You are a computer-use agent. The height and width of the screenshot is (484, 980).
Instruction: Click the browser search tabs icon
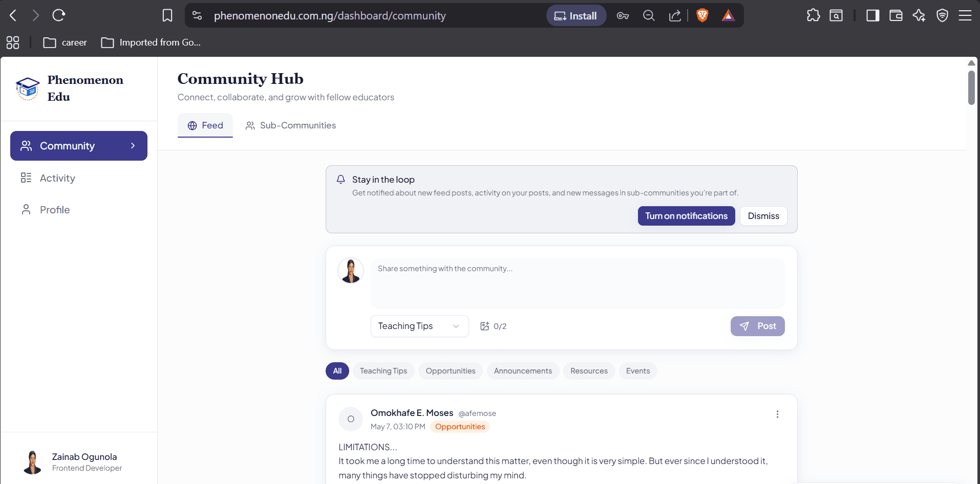click(836, 15)
